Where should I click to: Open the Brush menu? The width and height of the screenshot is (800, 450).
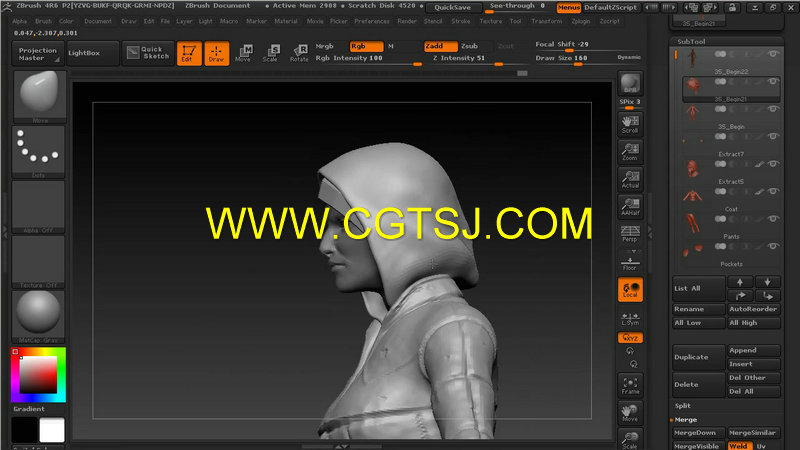pos(43,21)
